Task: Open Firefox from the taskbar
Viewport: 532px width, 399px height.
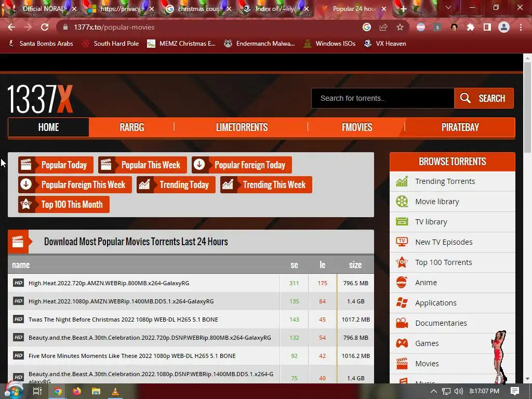Action: [77, 391]
